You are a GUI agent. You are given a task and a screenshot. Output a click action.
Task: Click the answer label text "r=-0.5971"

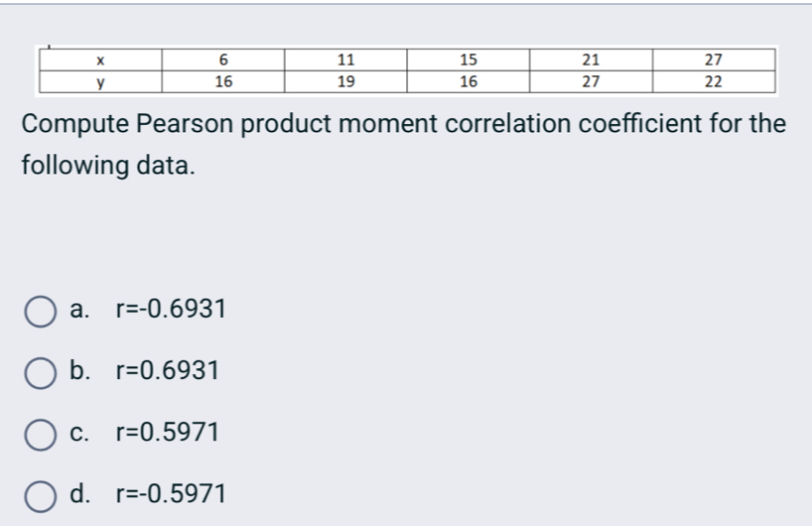coord(171,494)
